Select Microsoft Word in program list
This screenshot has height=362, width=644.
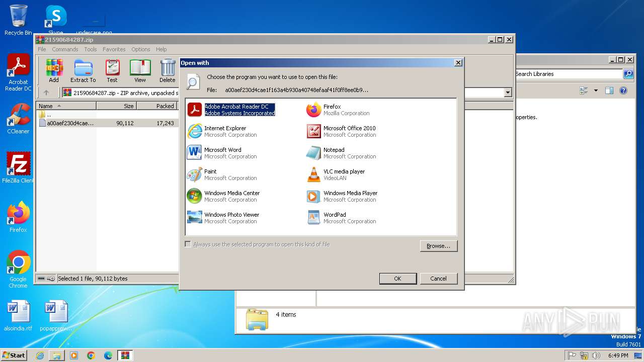[222, 153]
